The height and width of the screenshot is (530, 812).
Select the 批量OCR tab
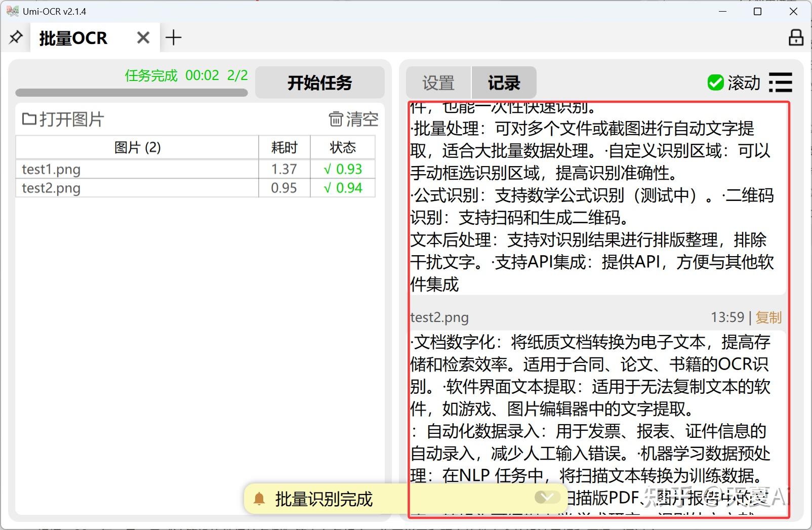73,37
